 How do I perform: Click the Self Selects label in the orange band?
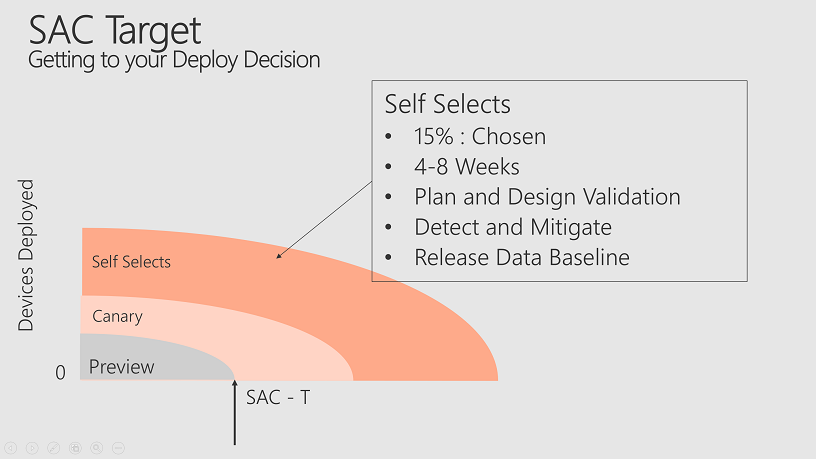click(x=131, y=262)
